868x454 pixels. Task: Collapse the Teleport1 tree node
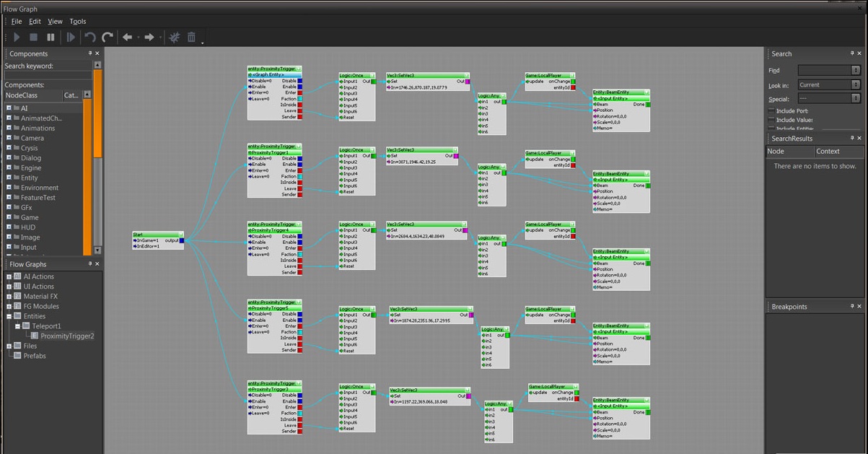18,326
